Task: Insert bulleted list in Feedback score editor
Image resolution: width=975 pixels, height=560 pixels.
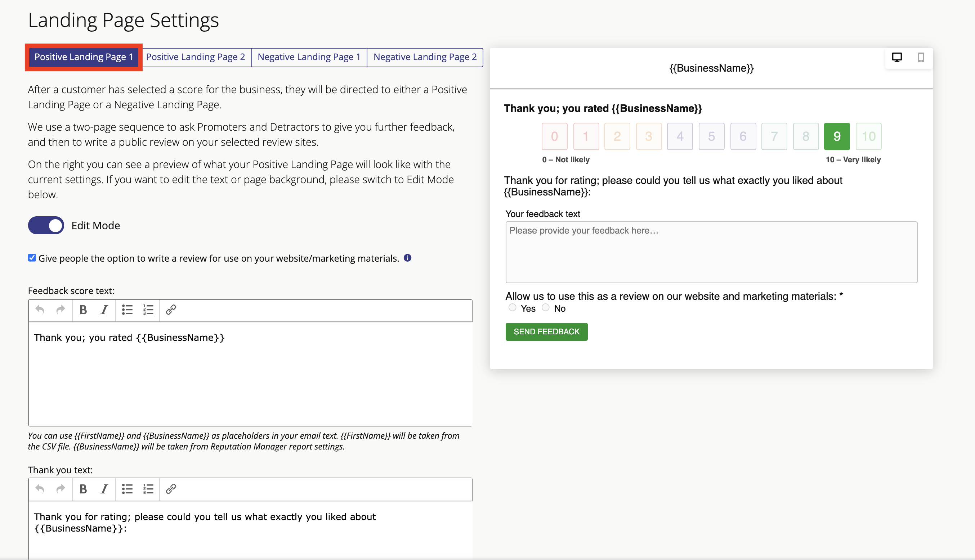Action: (127, 310)
